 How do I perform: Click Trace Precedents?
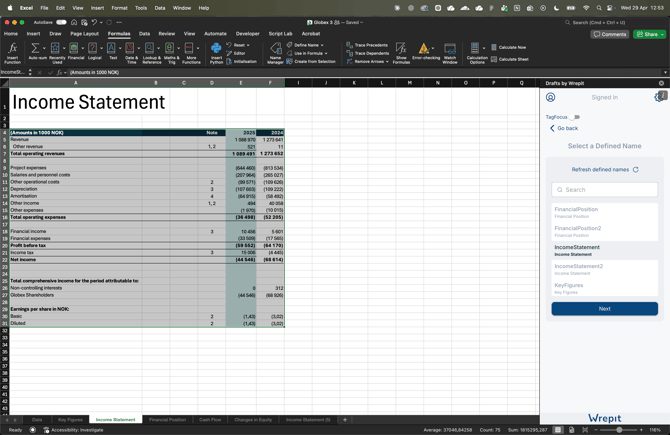point(367,45)
